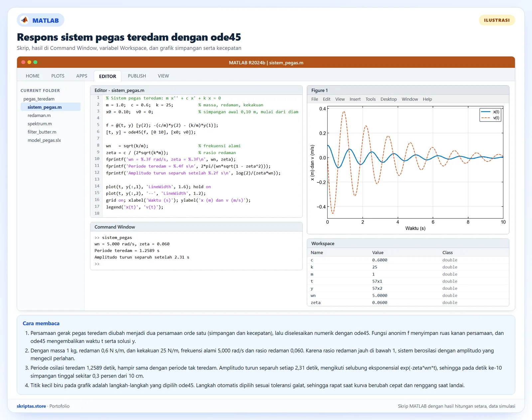Open the Figure 1 Tools menu

pyautogui.click(x=370, y=99)
